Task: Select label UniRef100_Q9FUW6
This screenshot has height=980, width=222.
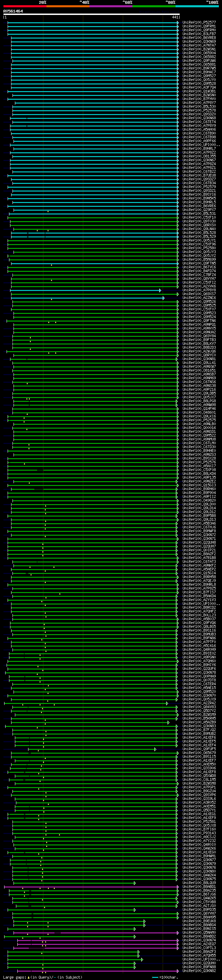Action: [x=199, y=61]
